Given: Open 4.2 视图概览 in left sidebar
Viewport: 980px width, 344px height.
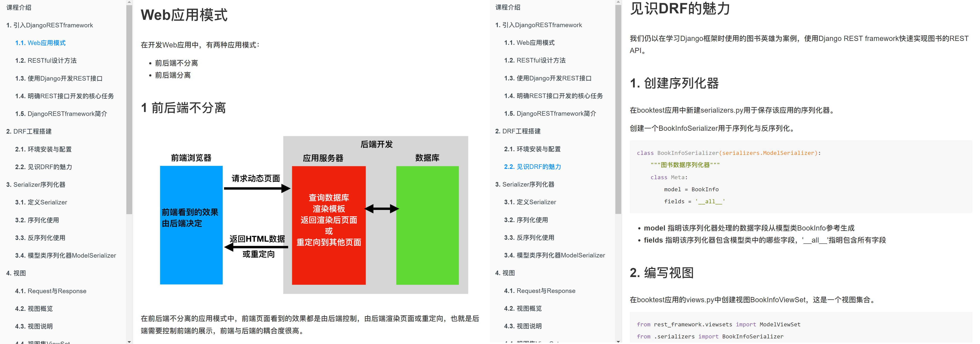Looking at the screenshot, I should point(34,309).
